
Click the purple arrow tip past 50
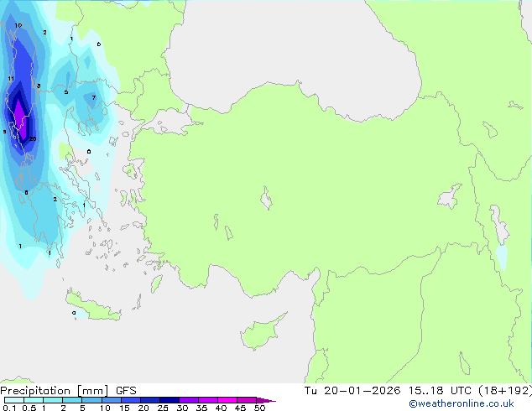266,400
